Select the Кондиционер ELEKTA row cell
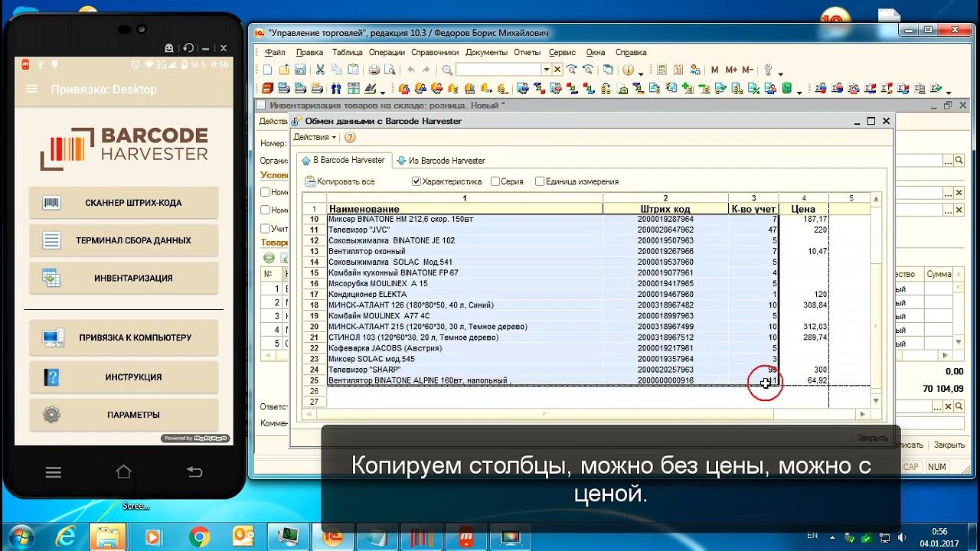Screen dimensions: 980x551 point(465,295)
